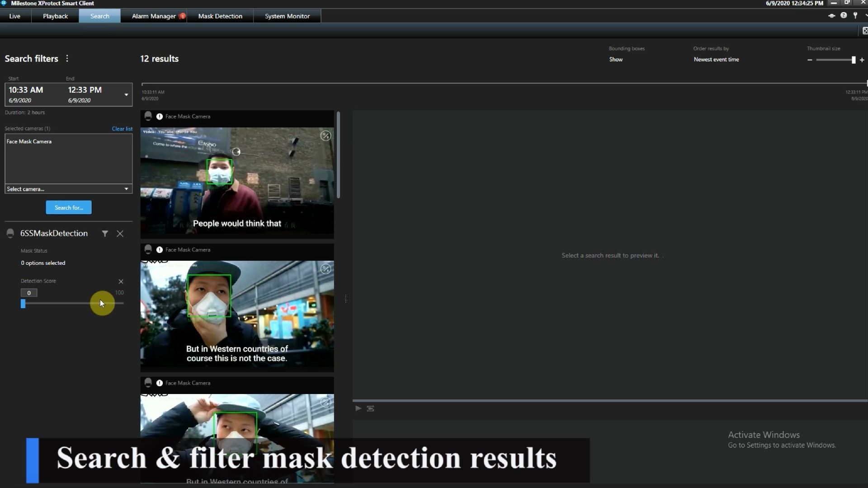Open the Help question mark icon

click(x=844, y=15)
